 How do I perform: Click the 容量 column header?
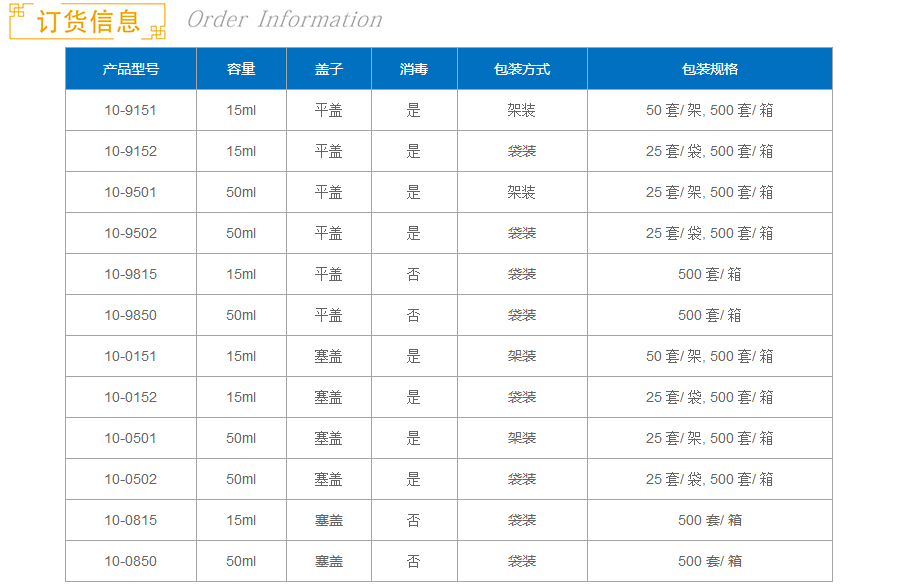coord(241,69)
